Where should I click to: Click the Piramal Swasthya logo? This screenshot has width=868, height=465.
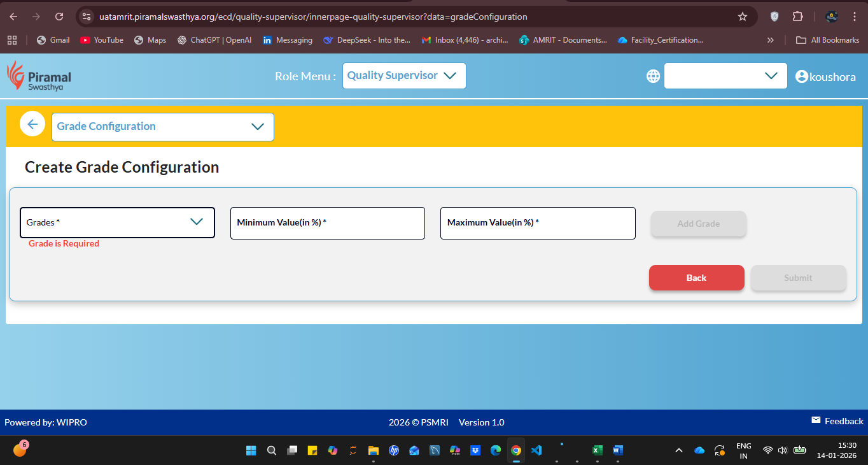pos(39,76)
